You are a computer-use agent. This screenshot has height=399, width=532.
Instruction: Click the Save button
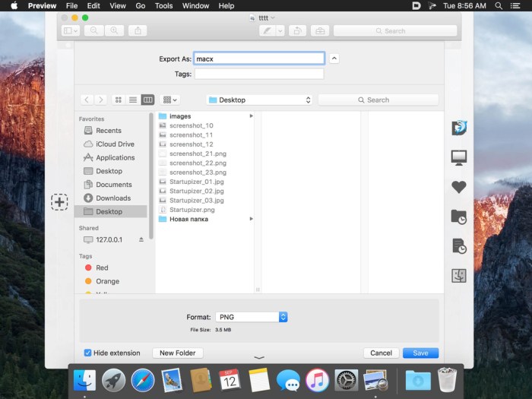[x=420, y=353]
